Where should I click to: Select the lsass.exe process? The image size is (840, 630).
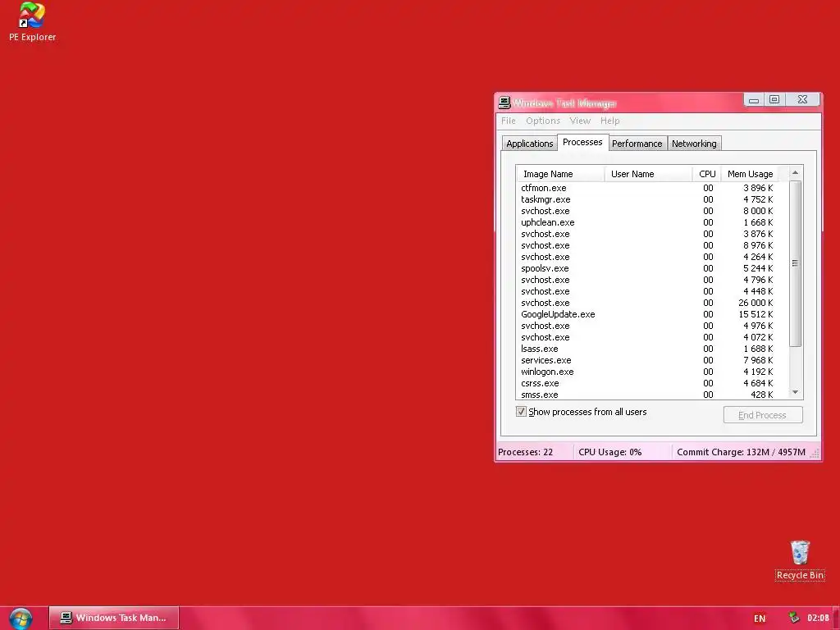(x=647, y=349)
